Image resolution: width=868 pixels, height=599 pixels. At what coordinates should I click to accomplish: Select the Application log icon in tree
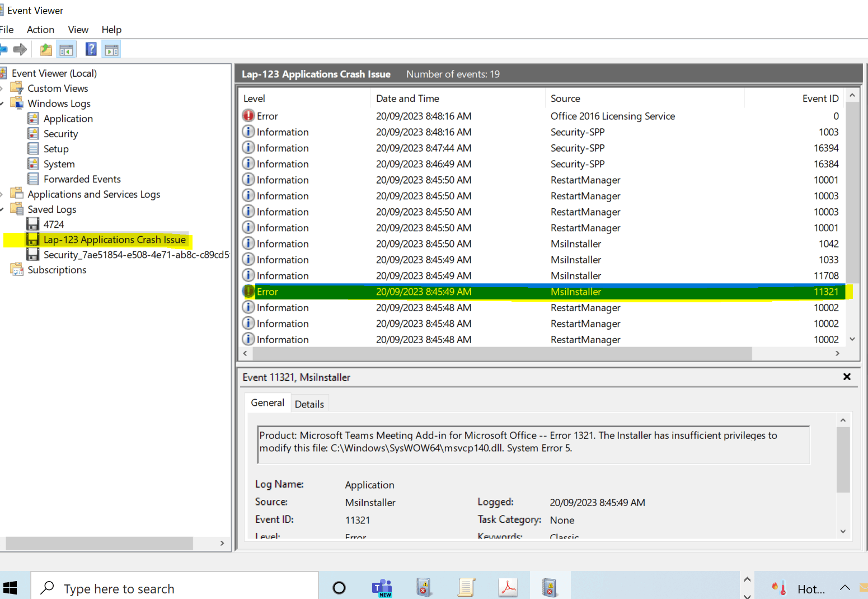[34, 118]
